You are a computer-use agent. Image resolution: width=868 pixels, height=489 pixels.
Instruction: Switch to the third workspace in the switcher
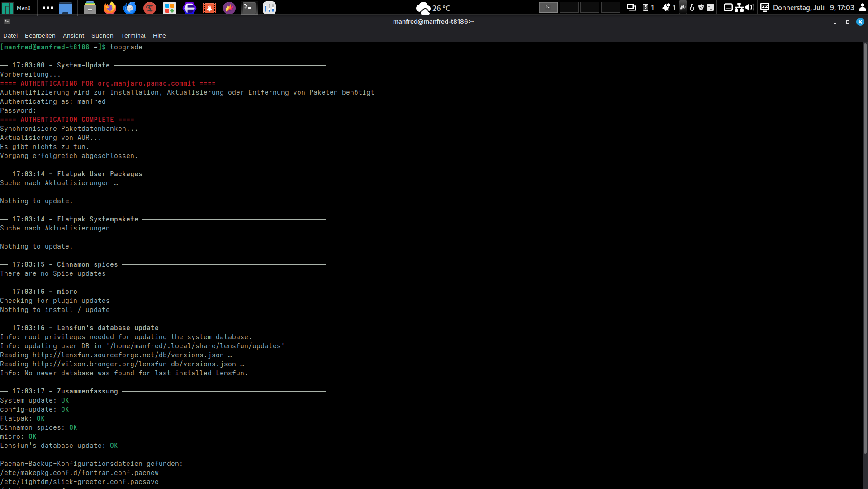coord(590,7)
